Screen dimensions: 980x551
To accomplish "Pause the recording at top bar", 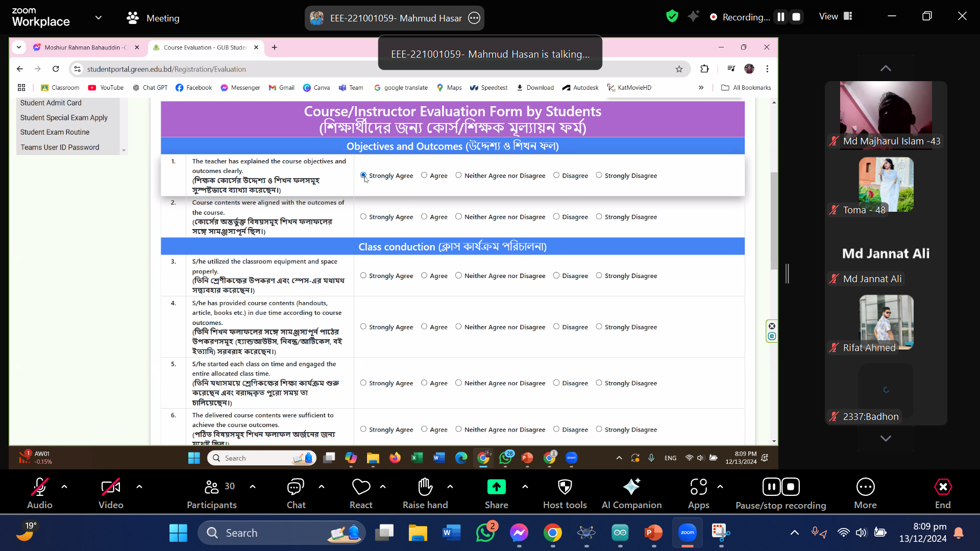I will (780, 17).
